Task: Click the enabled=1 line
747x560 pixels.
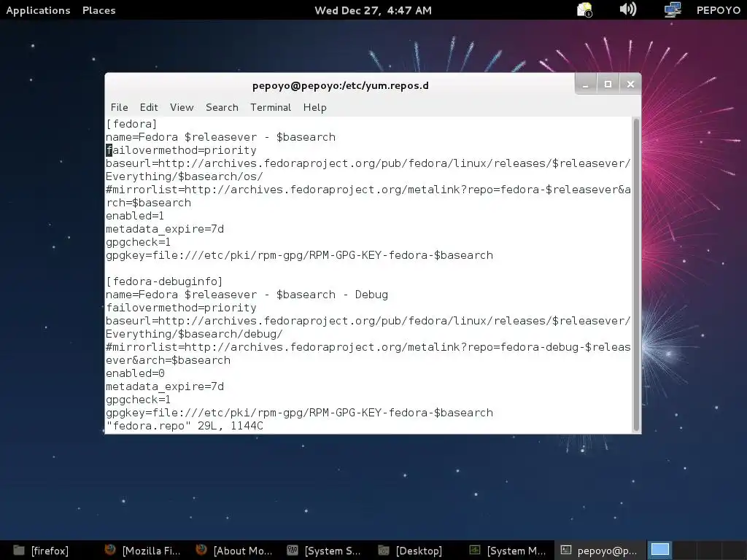Action: [135, 216]
